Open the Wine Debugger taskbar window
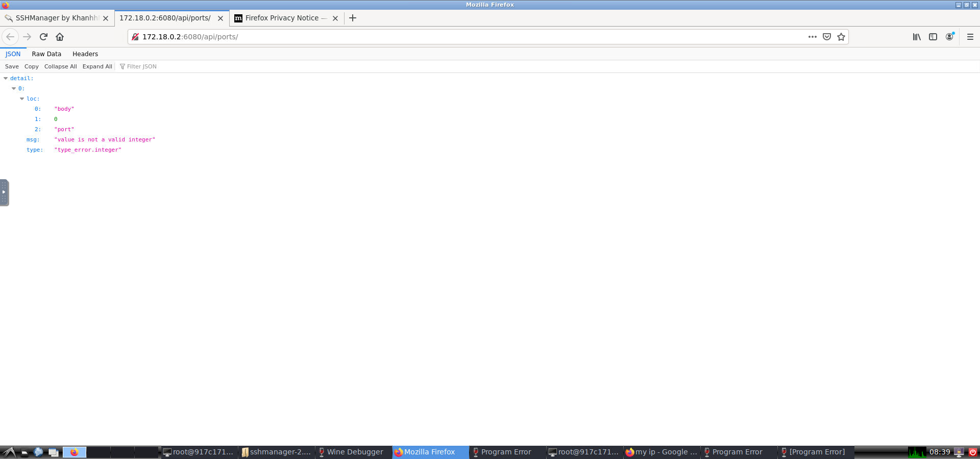 click(353, 452)
